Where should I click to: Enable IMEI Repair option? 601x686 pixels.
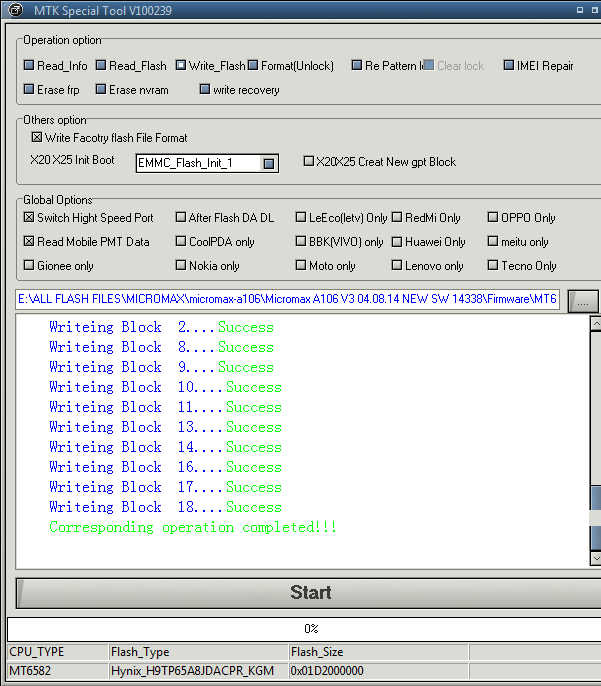click(x=509, y=66)
